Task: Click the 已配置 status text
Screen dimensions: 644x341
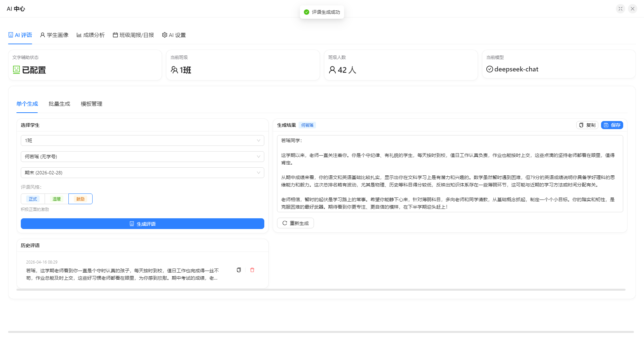Action: click(x=34, y=70)
